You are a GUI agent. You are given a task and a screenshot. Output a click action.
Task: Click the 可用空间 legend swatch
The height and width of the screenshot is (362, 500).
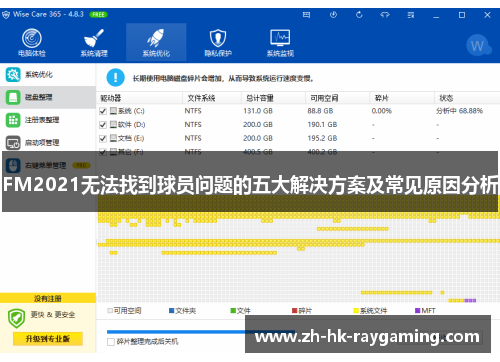[110, 311]
